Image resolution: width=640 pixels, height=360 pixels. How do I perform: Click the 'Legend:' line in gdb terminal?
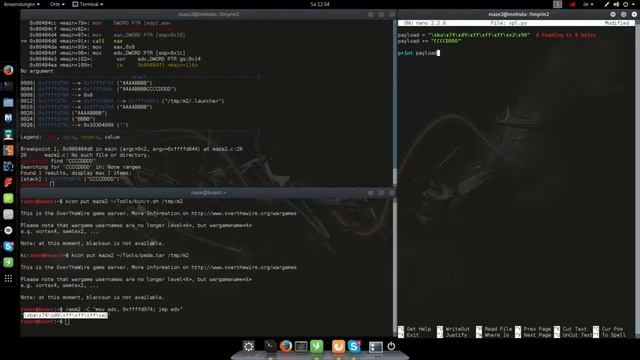70,137
